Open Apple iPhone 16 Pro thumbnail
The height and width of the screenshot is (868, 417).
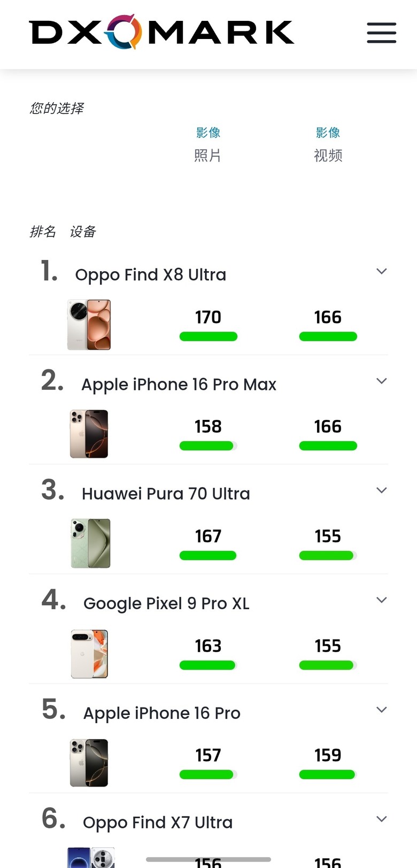click(x=89, y=763)
